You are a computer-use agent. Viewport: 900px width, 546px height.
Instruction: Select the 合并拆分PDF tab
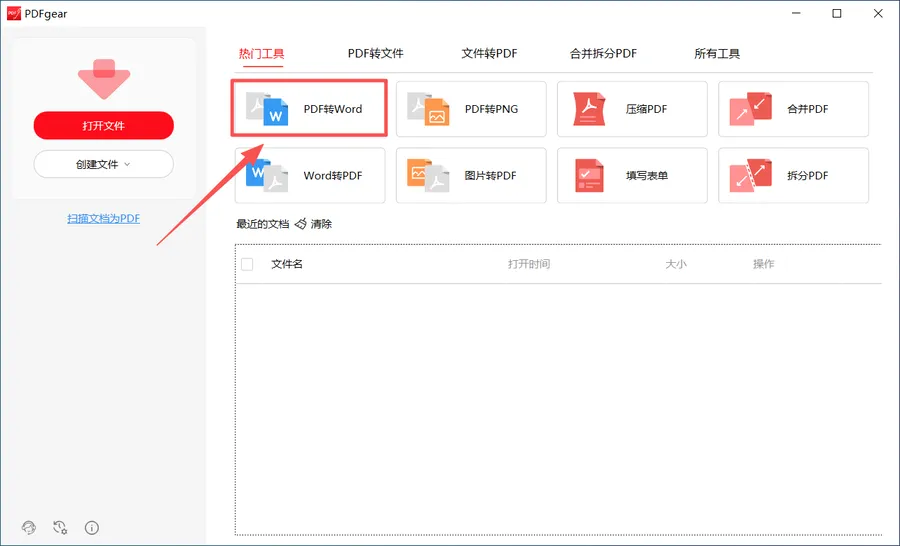click(x=603, y=53)
